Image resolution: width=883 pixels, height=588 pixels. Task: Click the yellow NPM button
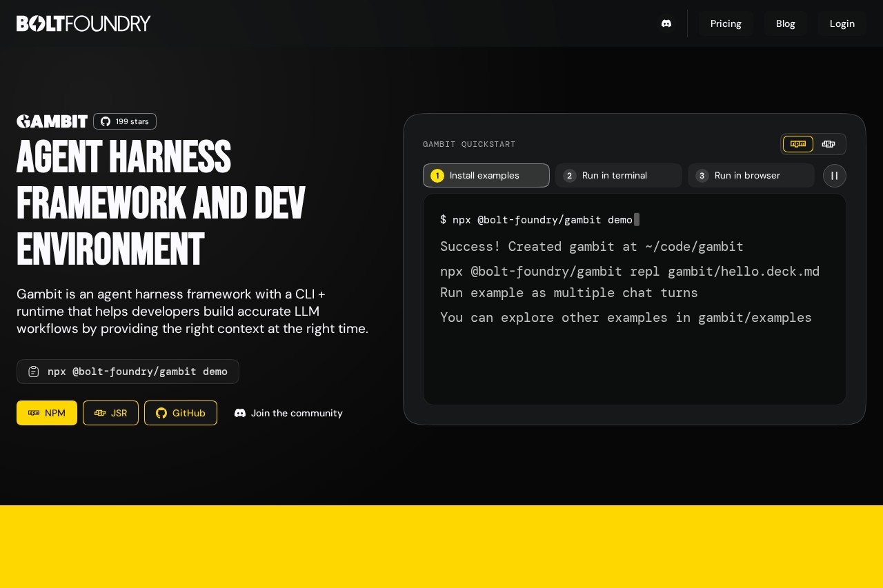(x=47, y=413)
